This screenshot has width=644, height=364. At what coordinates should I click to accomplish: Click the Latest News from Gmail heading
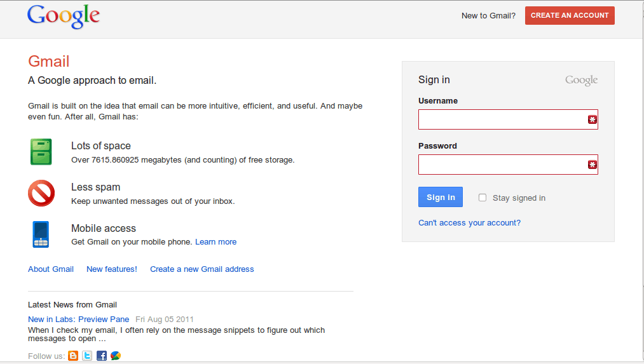[72, 304]
